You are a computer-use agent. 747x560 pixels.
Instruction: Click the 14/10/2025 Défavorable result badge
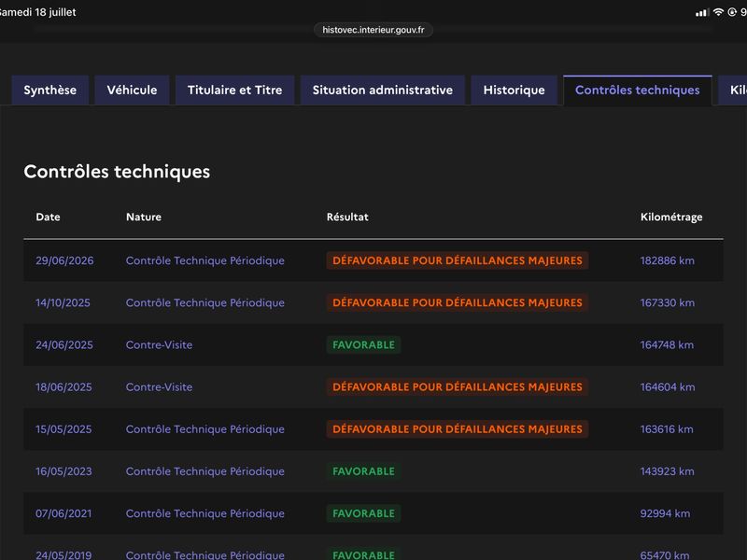click(458, 302)
